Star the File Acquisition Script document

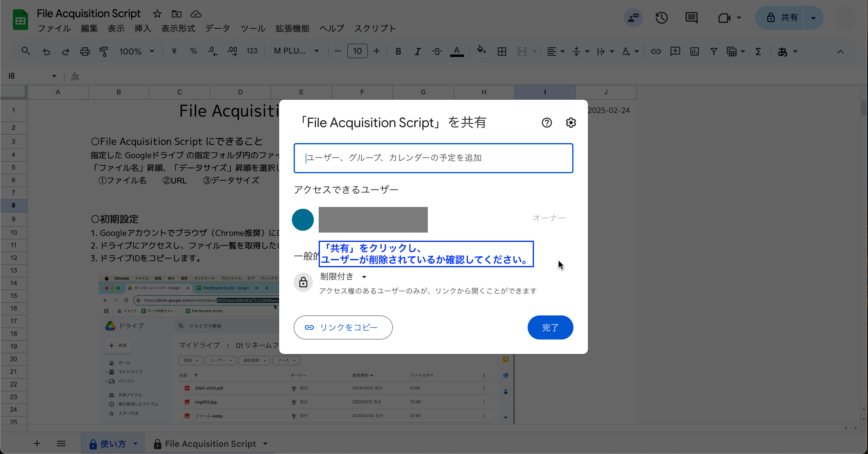157,14
